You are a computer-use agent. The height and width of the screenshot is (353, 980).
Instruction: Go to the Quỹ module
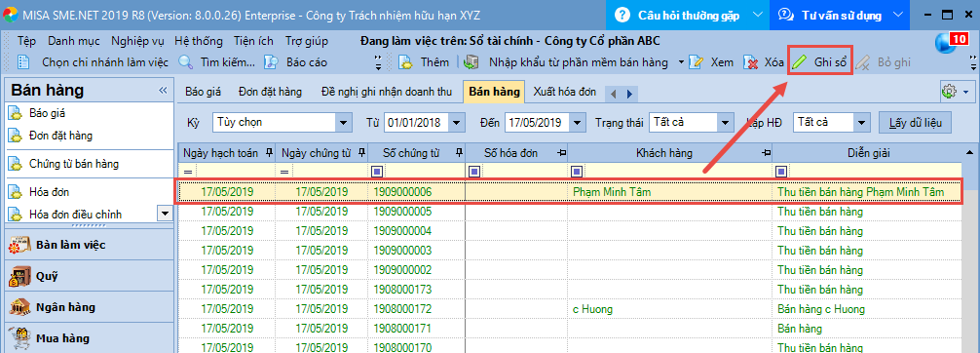pyautogui.click(x=88, y=276)
